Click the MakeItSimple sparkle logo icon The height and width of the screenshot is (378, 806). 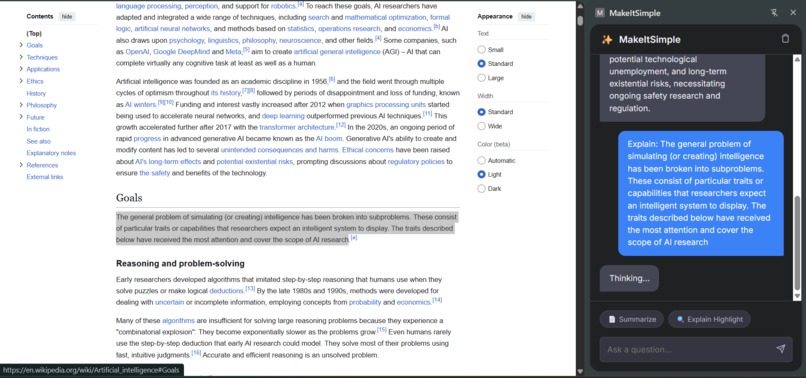(x=607, y=40)
